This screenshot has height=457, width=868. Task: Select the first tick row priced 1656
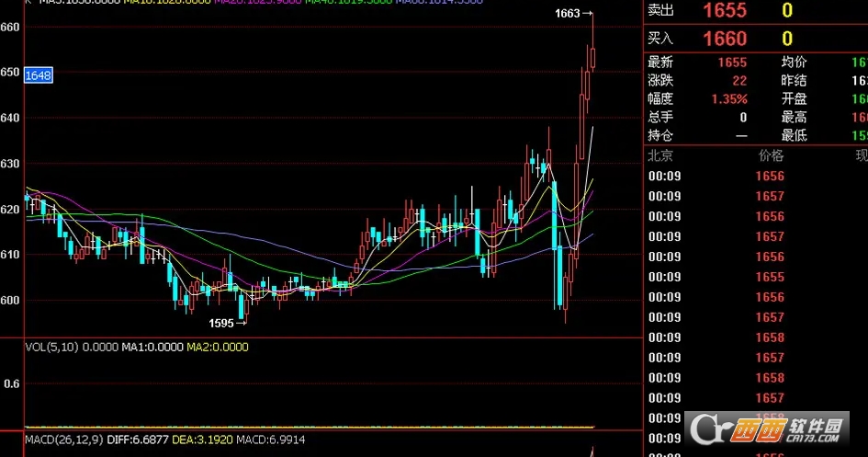tap(770, 176)
